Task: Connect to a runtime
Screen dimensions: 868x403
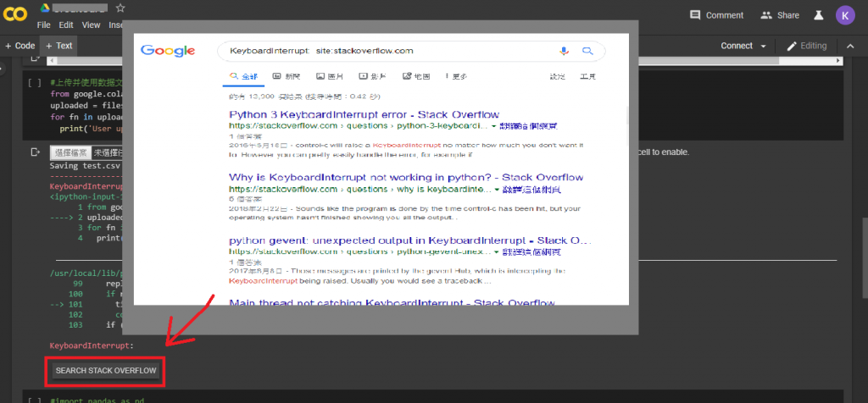Action: point(737,46)
